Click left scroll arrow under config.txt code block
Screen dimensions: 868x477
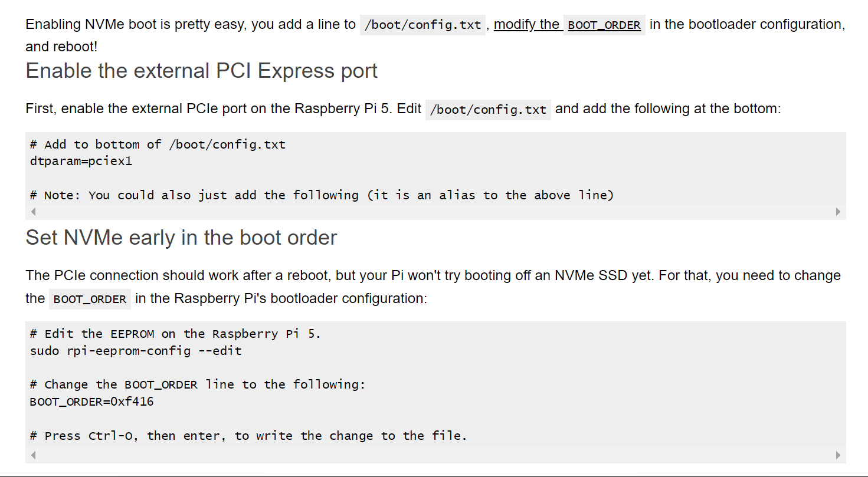click(x=33, y=212)
